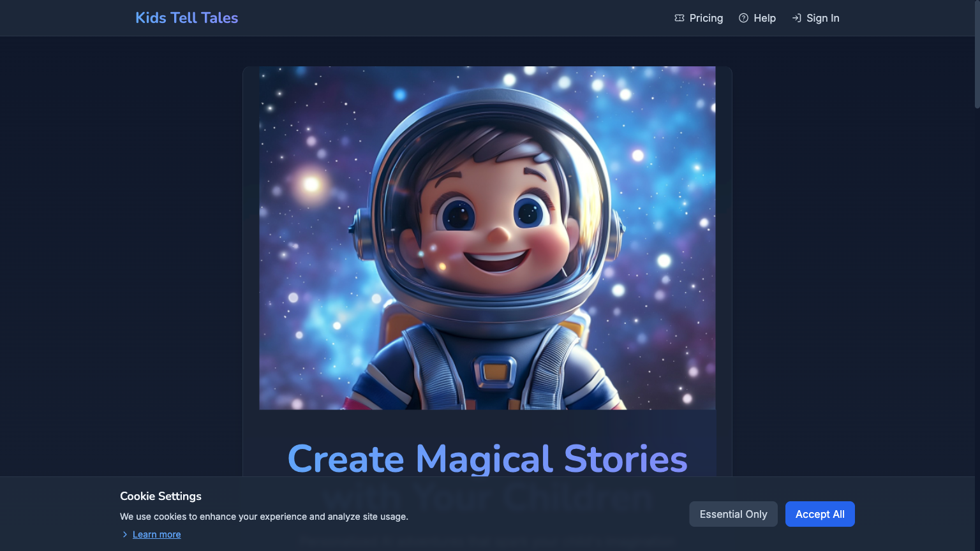
Task: Open the Pricing page from navigation
Action: pos(706,18)
